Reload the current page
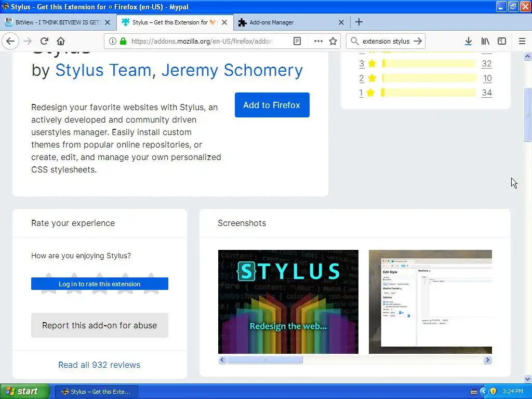The image size is (532, 399). tap(44, 41)
